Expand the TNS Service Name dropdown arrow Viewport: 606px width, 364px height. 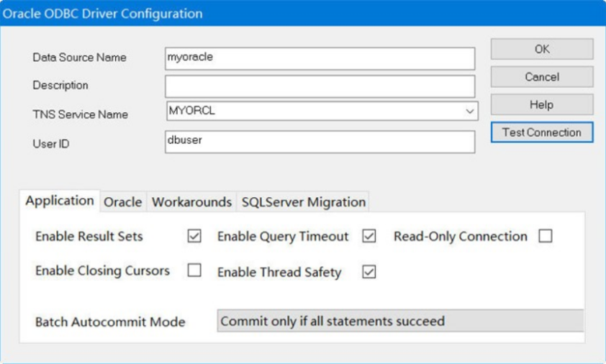click(469, 112)
